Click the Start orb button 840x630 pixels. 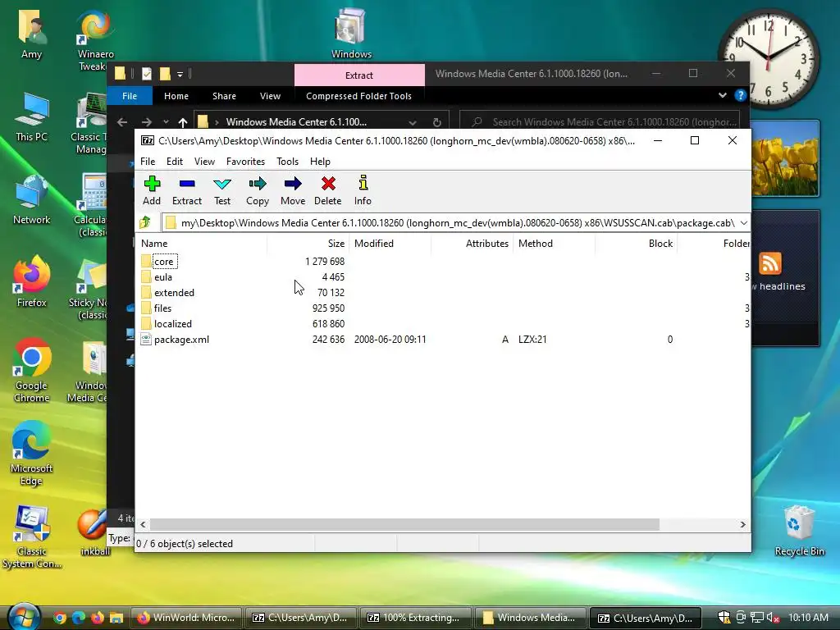24,617
